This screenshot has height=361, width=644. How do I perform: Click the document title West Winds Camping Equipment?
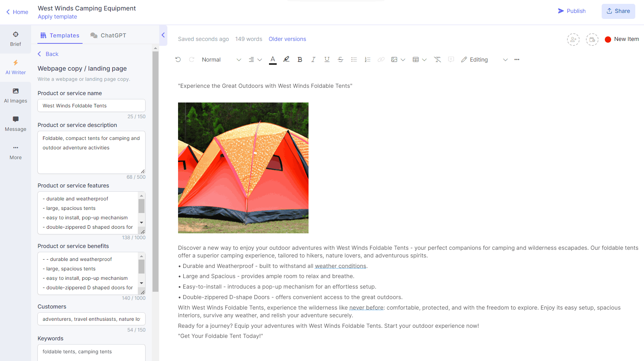click(x=87, y=8)
